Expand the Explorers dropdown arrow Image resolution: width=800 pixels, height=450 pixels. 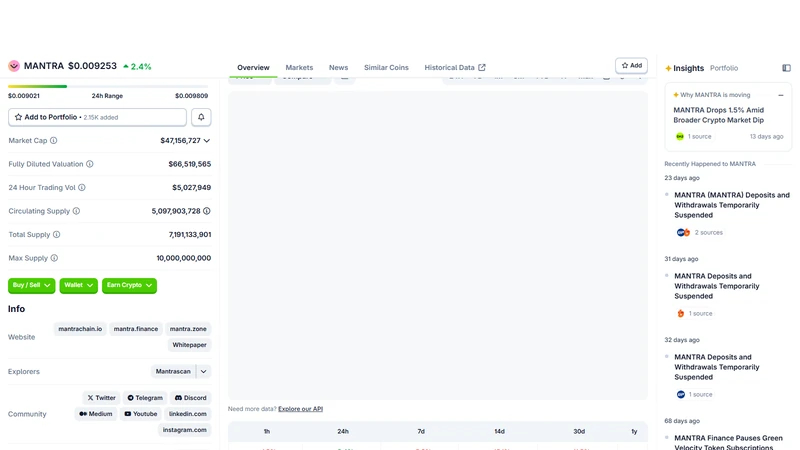click(x=204, y=371)
